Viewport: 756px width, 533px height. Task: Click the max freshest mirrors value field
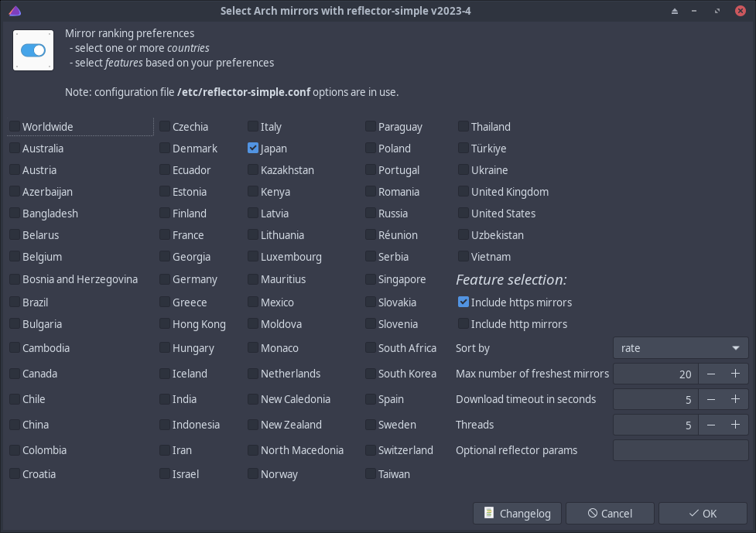pyautogui.click(x=655, y=374)
